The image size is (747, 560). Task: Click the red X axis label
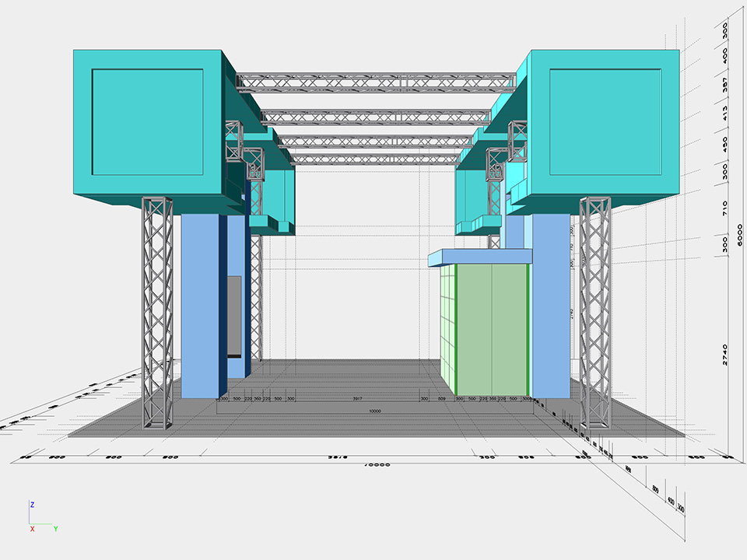point(32,529)
